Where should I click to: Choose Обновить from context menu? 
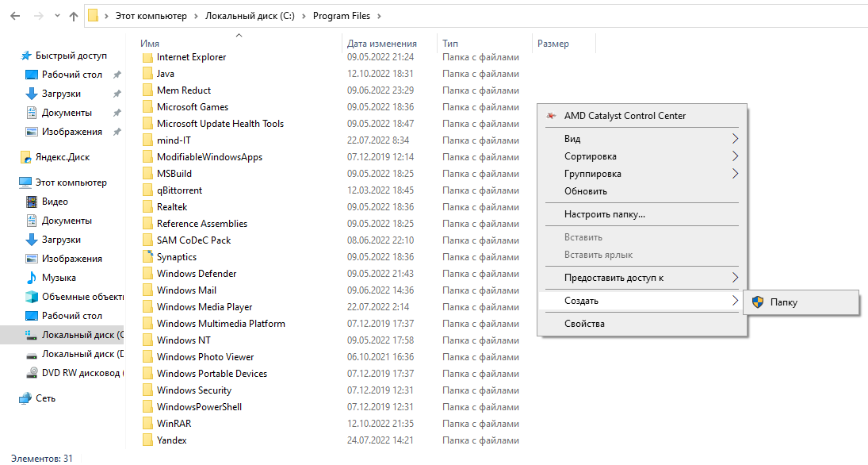[x=586, y=191]
